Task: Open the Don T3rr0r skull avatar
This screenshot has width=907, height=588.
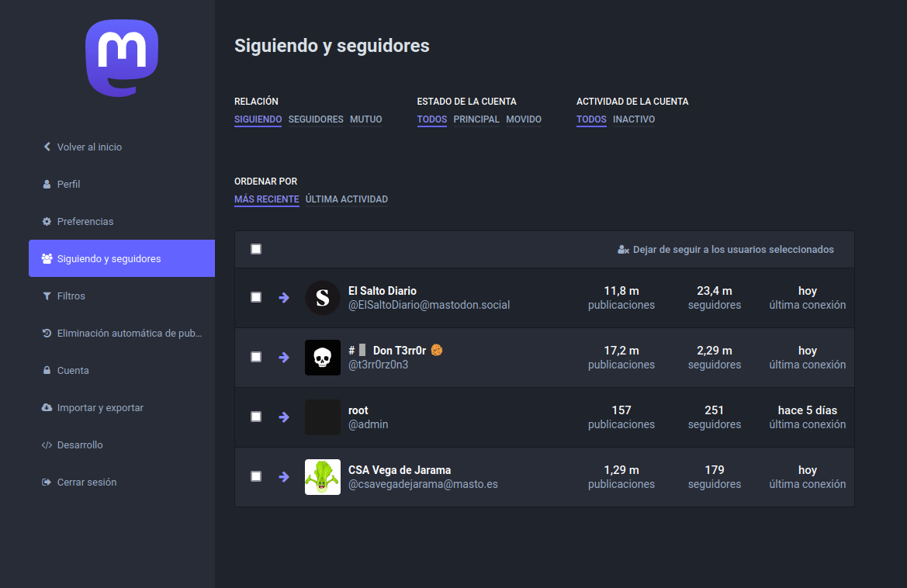Action: pyautogui.click(x=323, y=358)
